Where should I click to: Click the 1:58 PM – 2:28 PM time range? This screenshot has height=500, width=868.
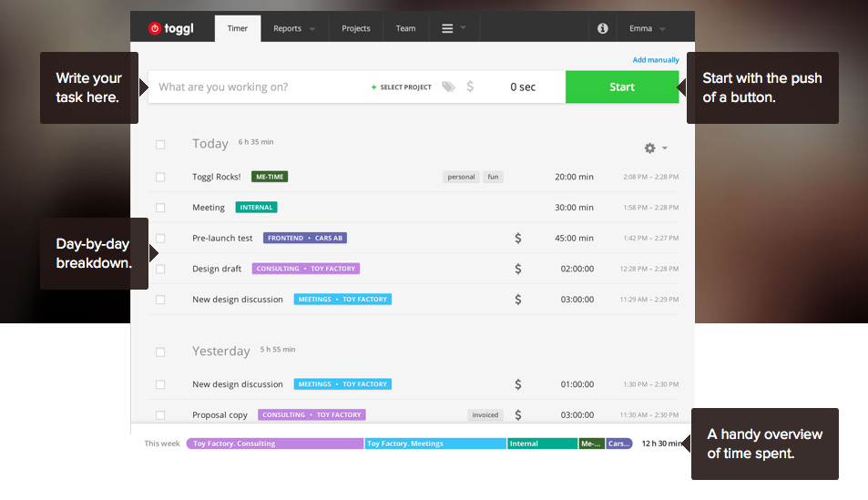click(651, 208)
